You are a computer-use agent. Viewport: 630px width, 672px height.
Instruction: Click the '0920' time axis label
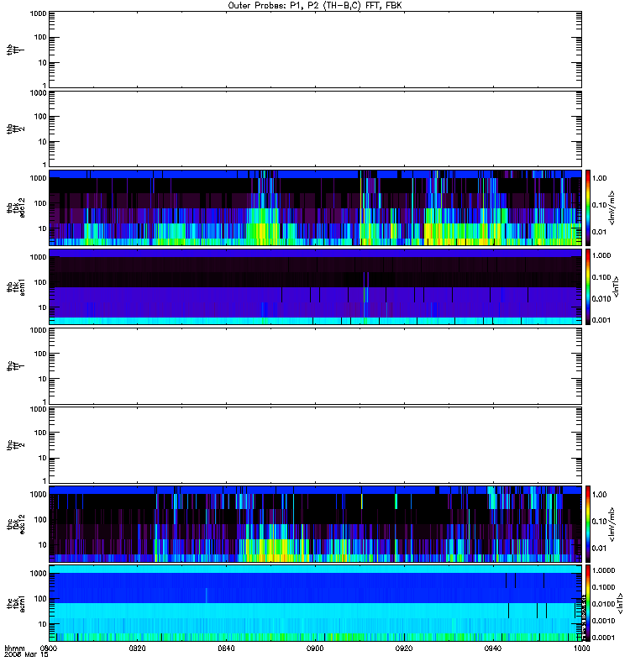point(404,648)
